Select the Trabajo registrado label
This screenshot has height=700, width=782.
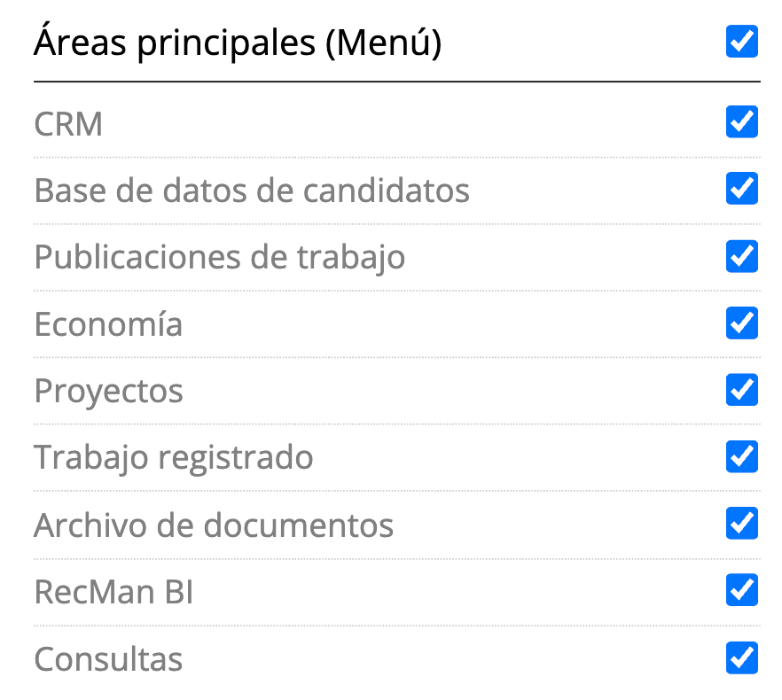pyautogui.click(x=173, y=457)
